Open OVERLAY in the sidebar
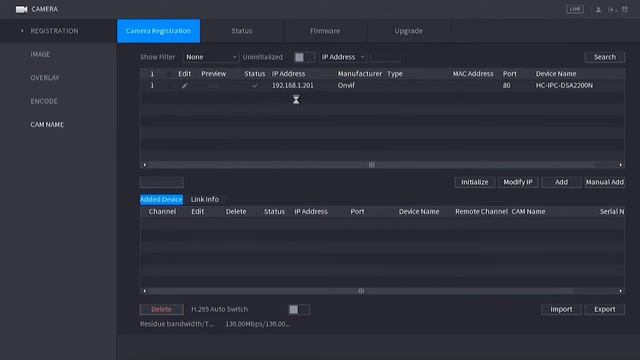The image size is (640, 360). [x=45, y=78]
